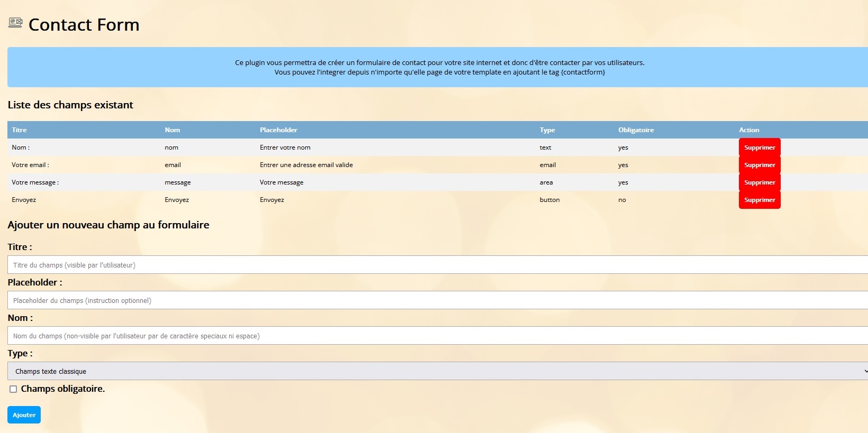Click the 'Votre message :' title cell
The image size is (868, 433).
[35, 182]
